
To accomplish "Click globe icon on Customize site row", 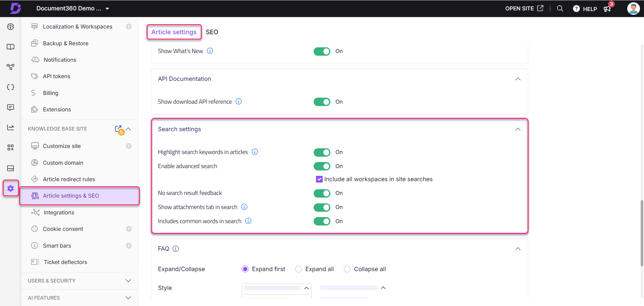I will pos(129,146).
